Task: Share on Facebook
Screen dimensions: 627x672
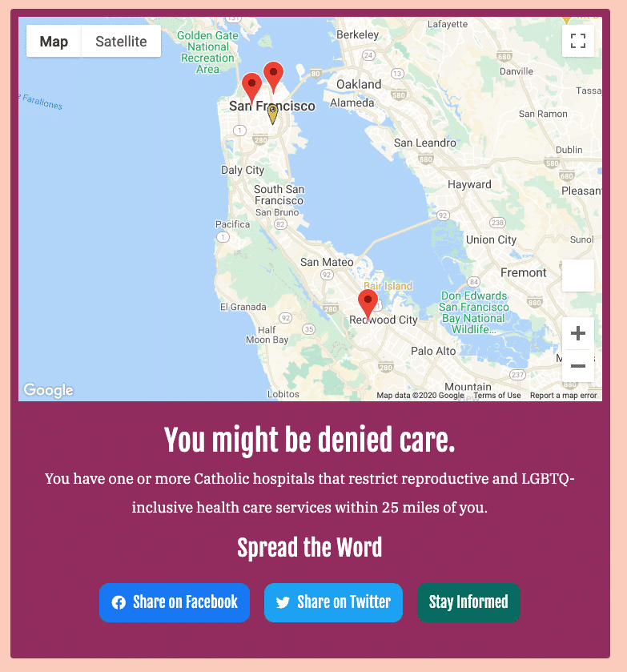Action: pos(175,602)
